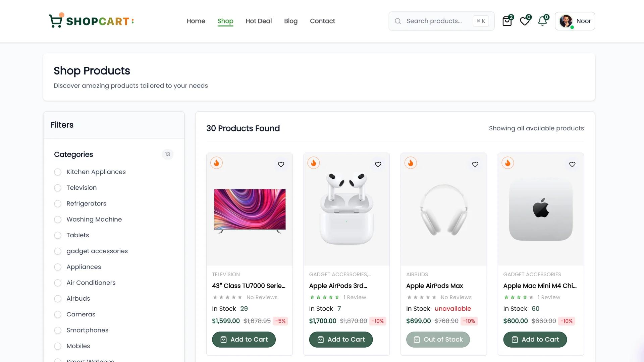Click the hot deal flame badge on Apple AirPods Max
The image size is (644, 362).
(x=411, y=163)
